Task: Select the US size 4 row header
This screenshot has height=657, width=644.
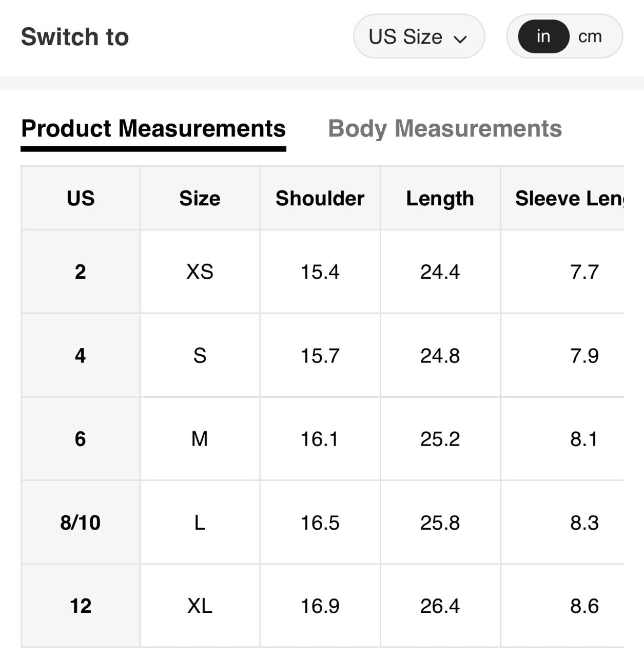Action: 81,355
